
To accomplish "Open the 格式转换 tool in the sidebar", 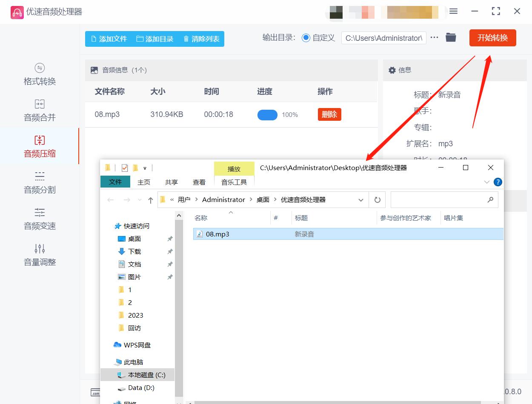I will tap(39, 74).
